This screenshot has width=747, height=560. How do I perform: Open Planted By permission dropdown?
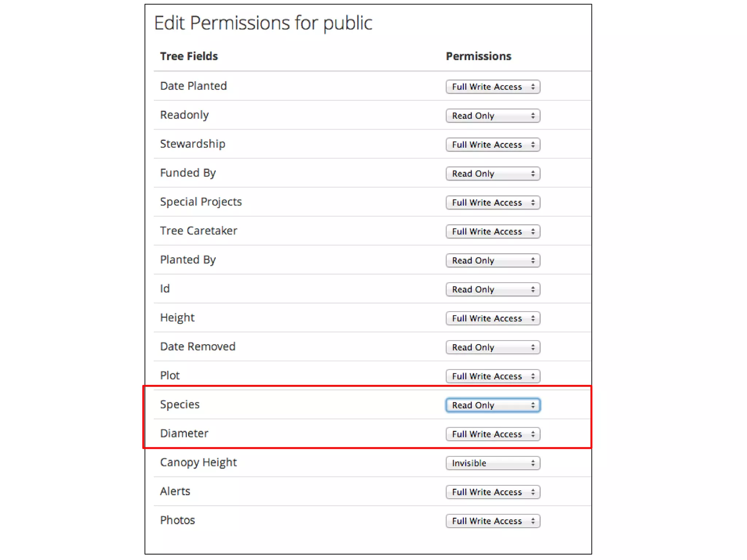coord(492,260)
